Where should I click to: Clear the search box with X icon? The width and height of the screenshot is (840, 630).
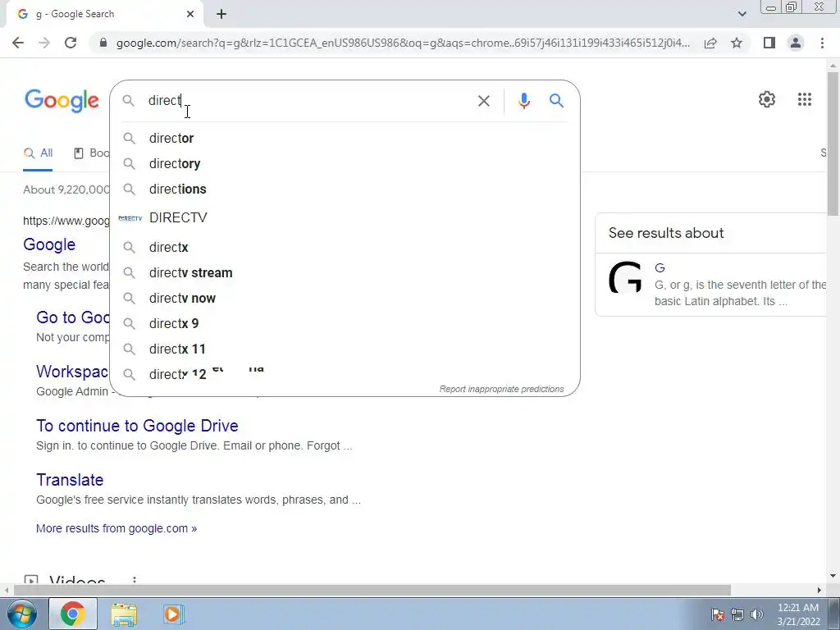point(483,101)
